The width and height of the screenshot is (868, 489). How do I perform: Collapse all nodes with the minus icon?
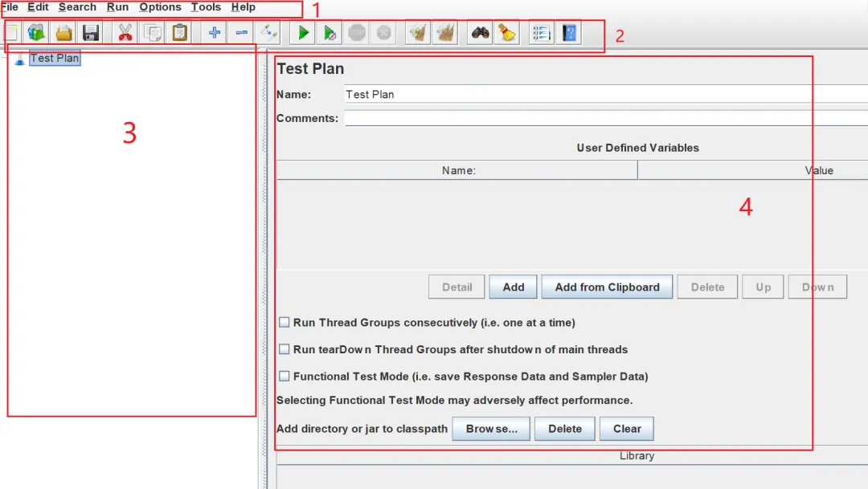[241, 33]
